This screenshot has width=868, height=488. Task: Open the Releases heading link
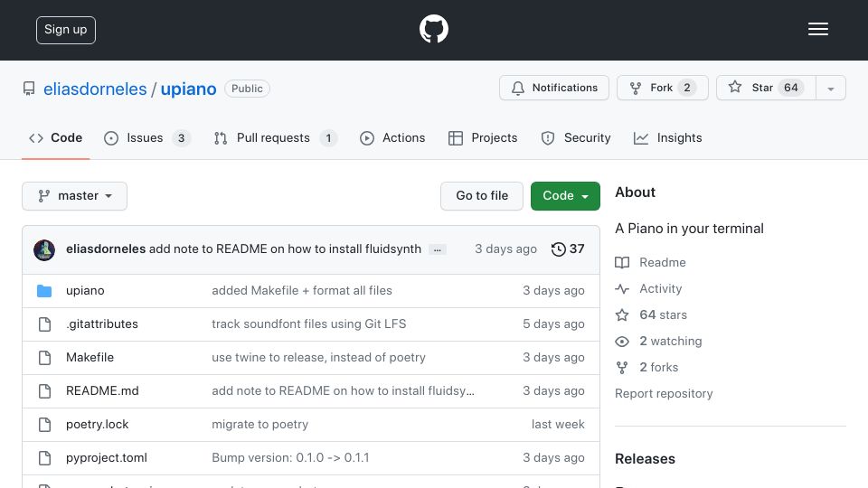tap(645, 459)
